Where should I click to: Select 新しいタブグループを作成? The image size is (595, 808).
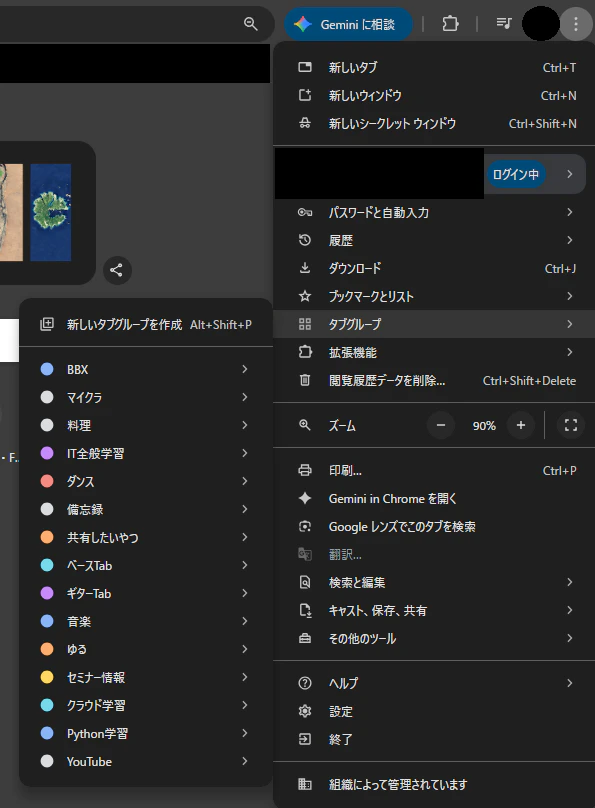146,325
